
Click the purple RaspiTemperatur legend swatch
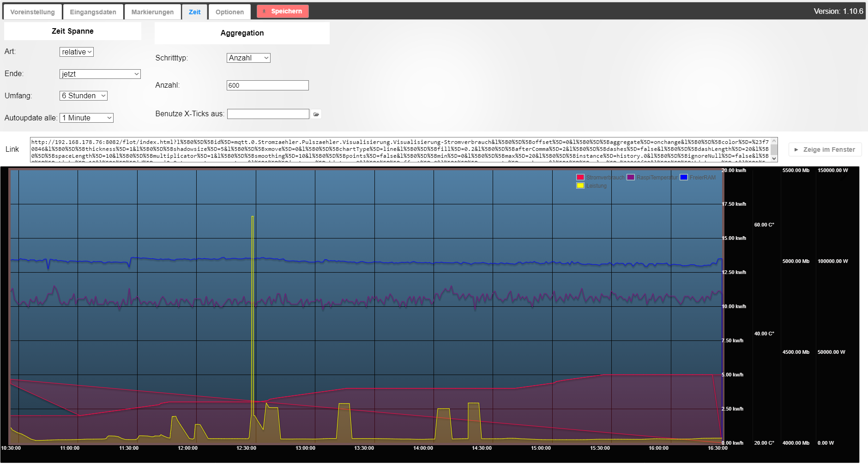click(x=631, y=178)
